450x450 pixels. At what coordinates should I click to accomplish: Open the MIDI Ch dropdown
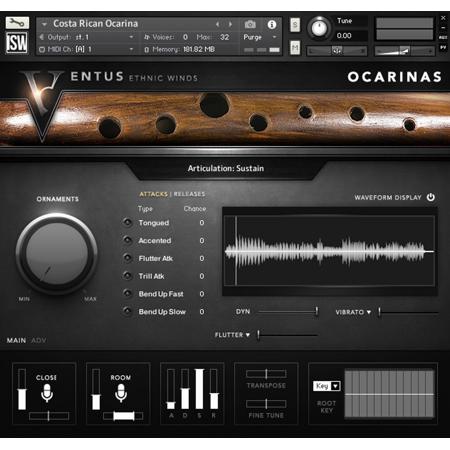click(131, 49)
